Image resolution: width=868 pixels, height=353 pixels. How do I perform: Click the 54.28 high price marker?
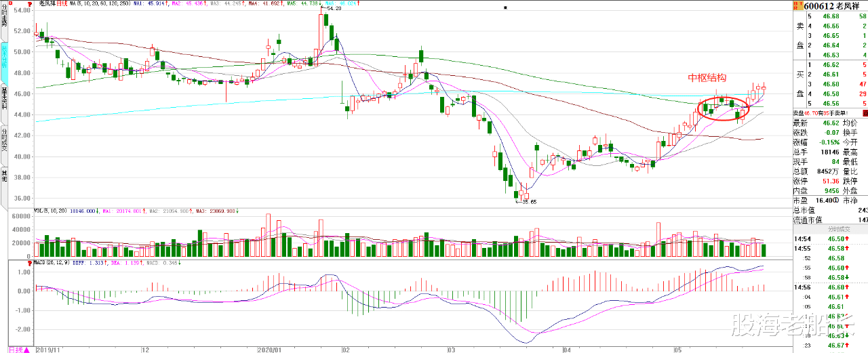click(x=334, y=8)
